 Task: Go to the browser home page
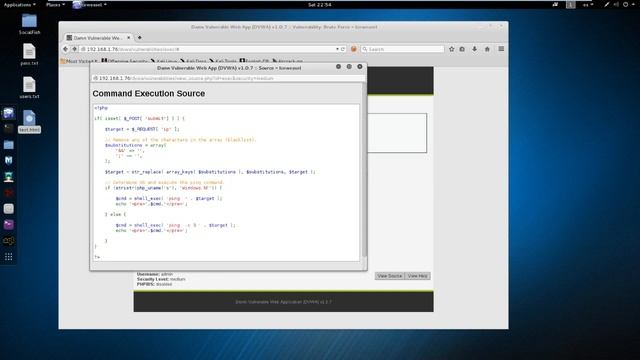pyautogui.click(x=487, y=49)
